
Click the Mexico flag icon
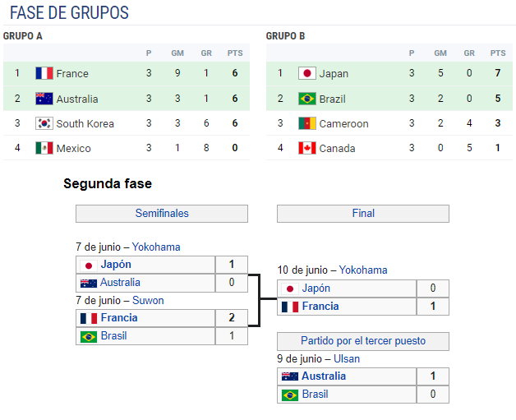pyautogui.click(x=44, y=148)
